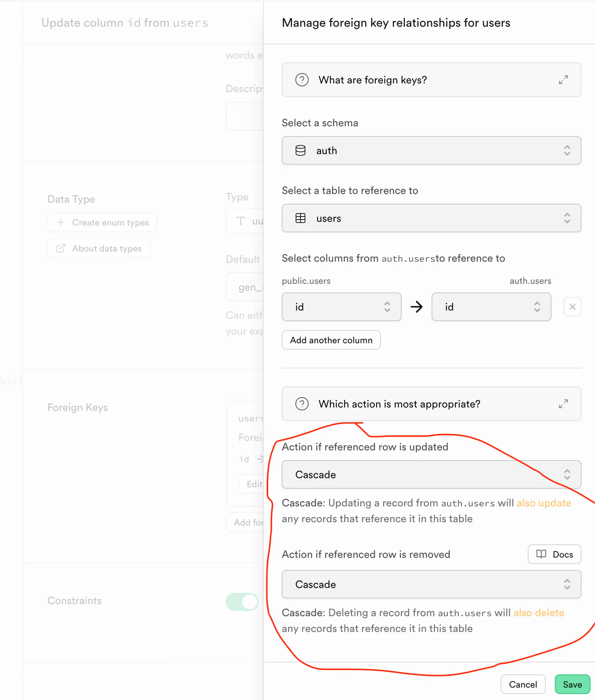The image size is (595, 700).
Task: Expand the 'What are foreign keys?' panel icon
Action: pyautogui.click(x=563, y=80)
